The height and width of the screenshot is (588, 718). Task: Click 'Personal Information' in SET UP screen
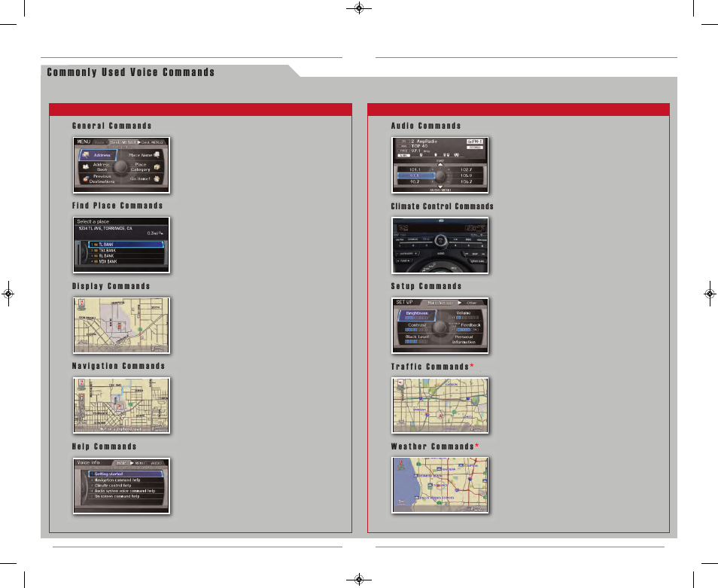click(x=464, y=340)
